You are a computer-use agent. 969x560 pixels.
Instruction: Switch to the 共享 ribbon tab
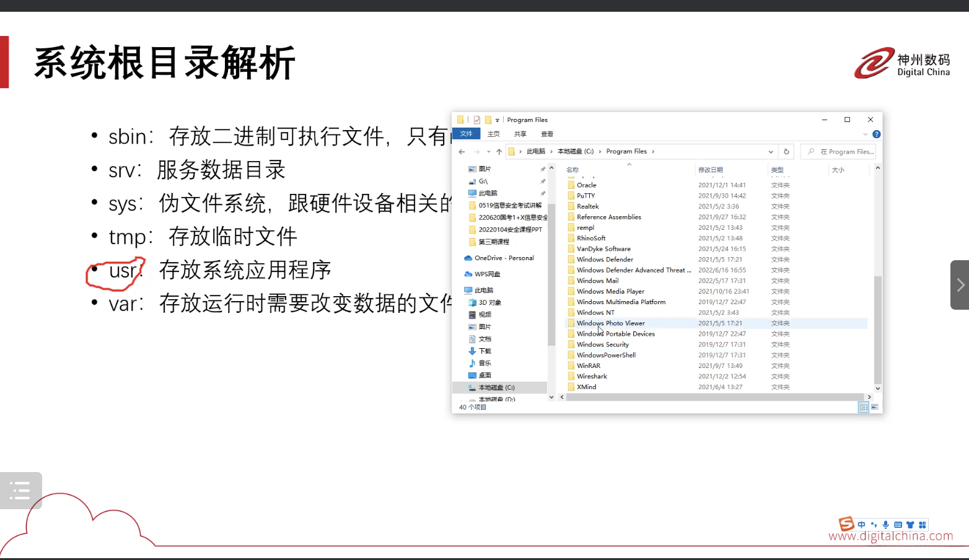520,134
